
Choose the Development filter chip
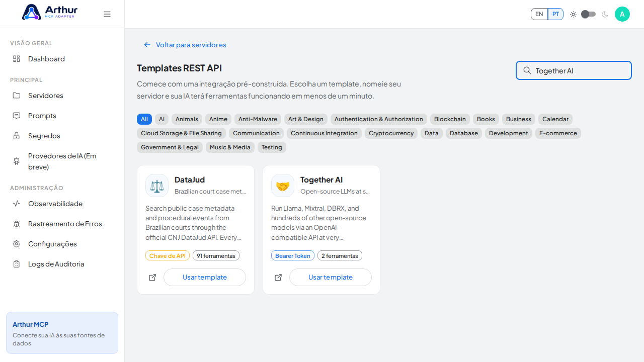(x=509, y=133)
